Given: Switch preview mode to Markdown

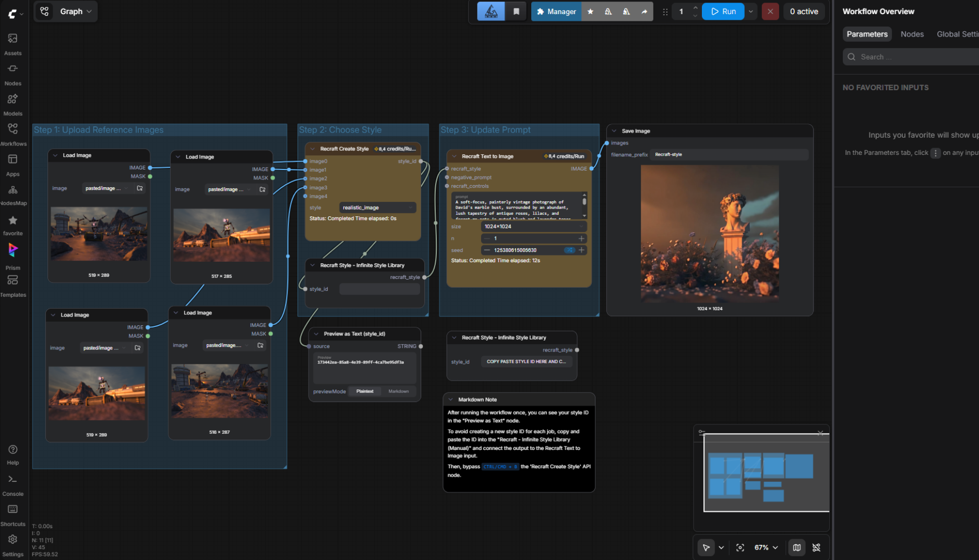Looking at the screenshot, I should coord(399,391).
